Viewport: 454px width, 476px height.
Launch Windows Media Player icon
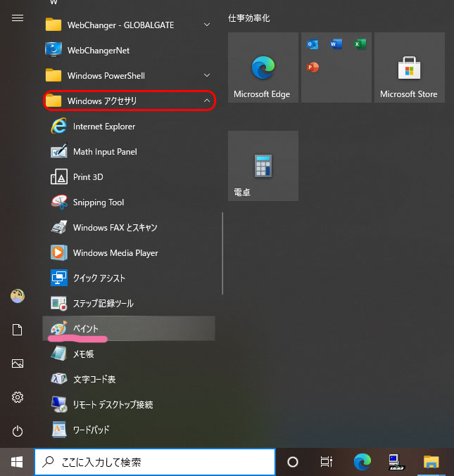[x=59, y=252]
